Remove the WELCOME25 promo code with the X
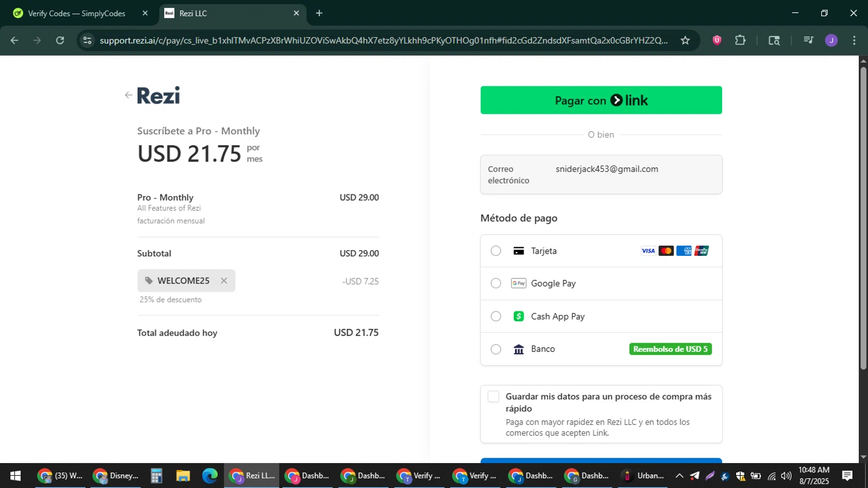The width and height of the screenshot is (868, 488). (224, 281)
